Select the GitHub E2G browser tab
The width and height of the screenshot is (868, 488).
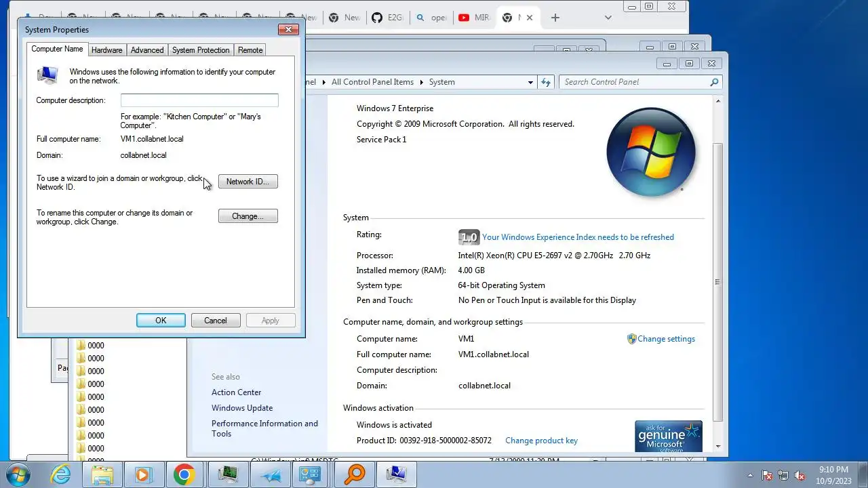click(387, 18)
